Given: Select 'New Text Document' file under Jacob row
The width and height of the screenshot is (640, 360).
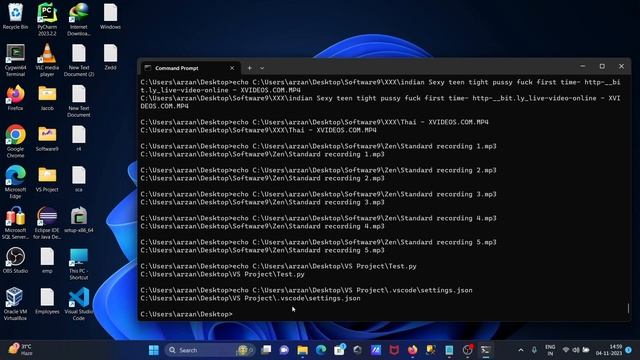Looking at the screenshot, I should 79,101.
